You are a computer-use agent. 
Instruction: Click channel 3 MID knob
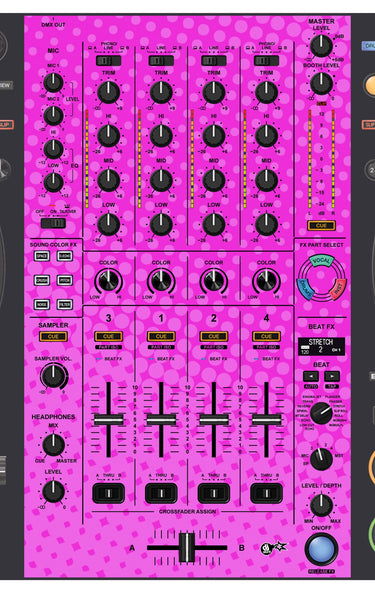[108, 180]
